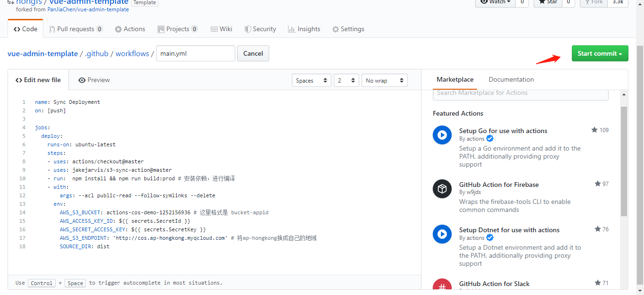Open the PanJiaChen/vue-admin-template upstream link
The width and height of the screenshot is (644, 295).
[x=88, y=9]
